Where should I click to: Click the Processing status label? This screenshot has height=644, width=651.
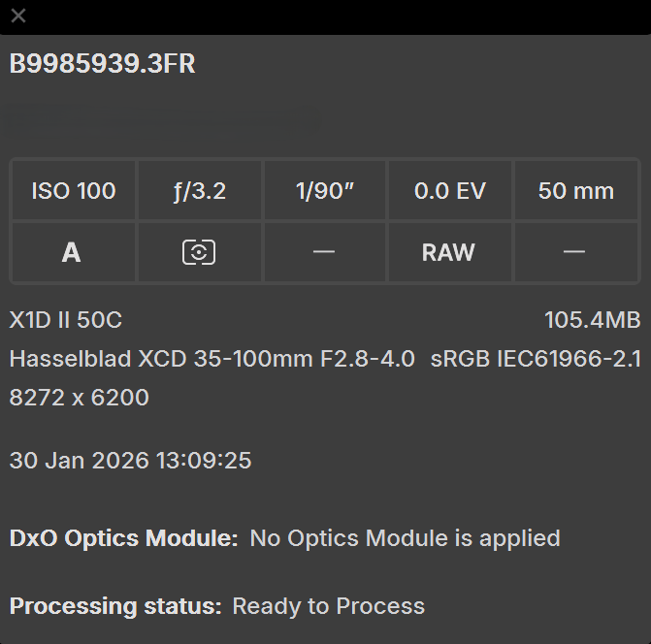point(114,606)
